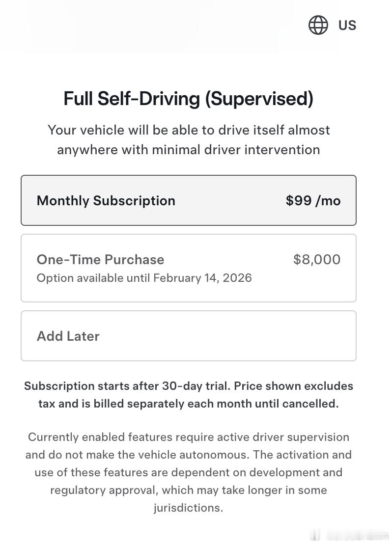This screenshot has width=392, height=545.
Task: Click the One-Time Purchase label text
Action: coord(100,259)
